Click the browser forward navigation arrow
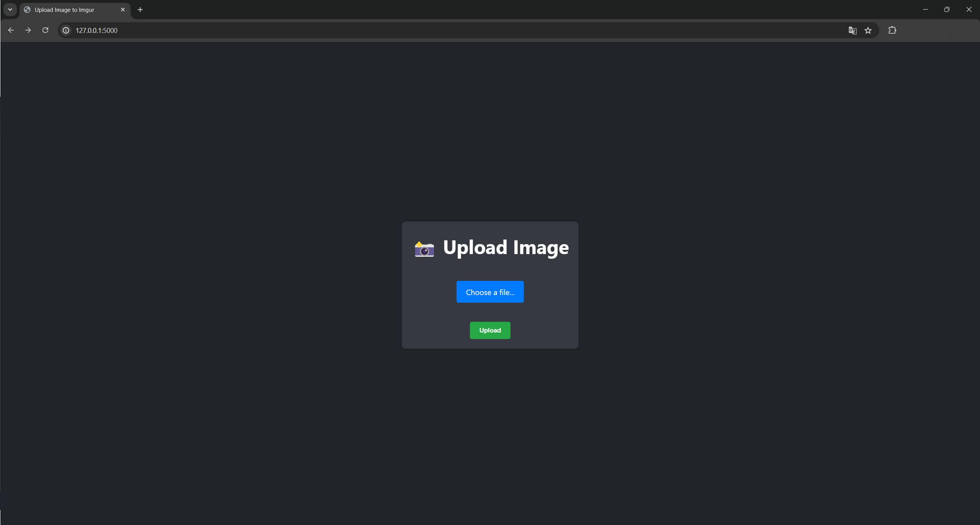980x525 pixels. 28,31
